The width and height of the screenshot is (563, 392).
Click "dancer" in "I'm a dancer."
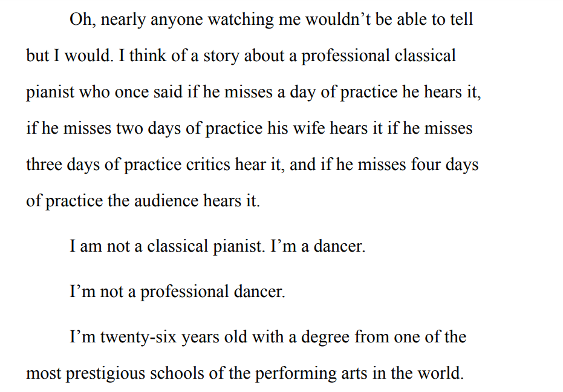tap(339, 247)
